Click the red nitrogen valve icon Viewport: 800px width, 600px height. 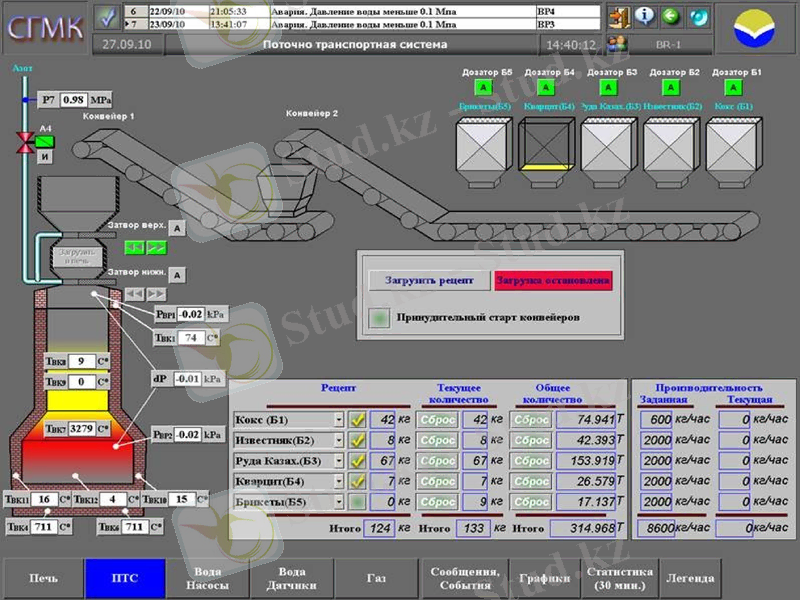[23, 142]
